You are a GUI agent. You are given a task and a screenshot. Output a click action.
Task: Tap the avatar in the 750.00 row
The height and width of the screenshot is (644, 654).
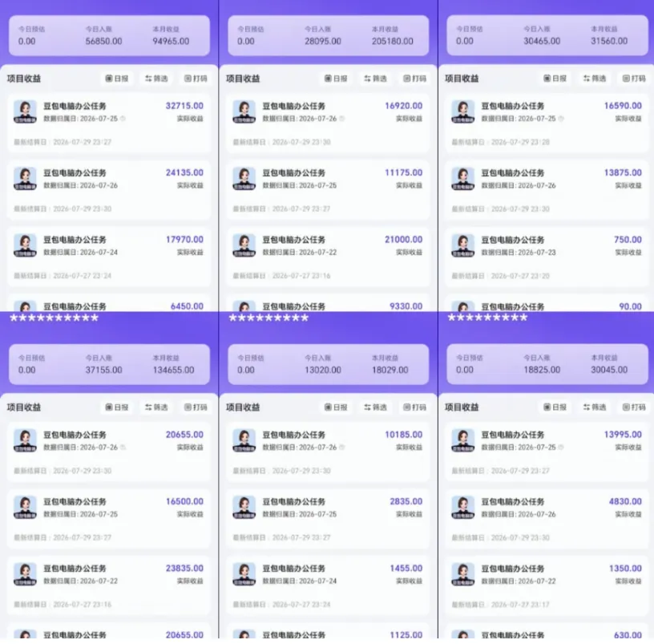coord(463,245)
